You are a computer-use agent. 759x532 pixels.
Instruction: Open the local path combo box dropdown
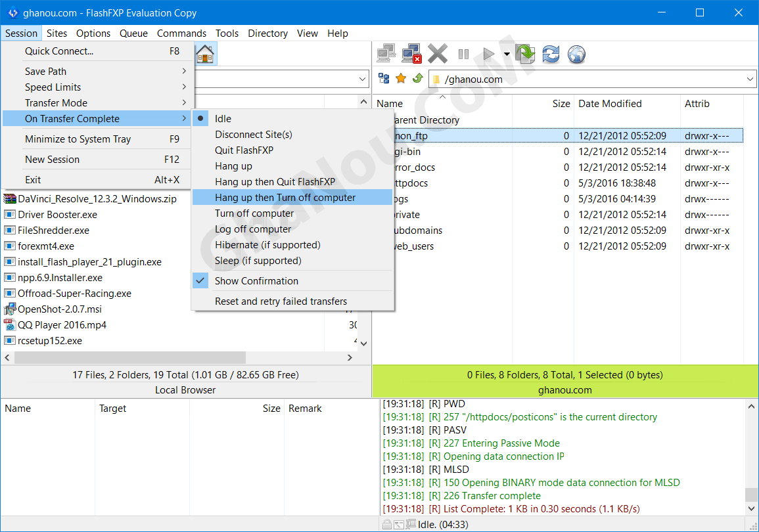point(362,79)
